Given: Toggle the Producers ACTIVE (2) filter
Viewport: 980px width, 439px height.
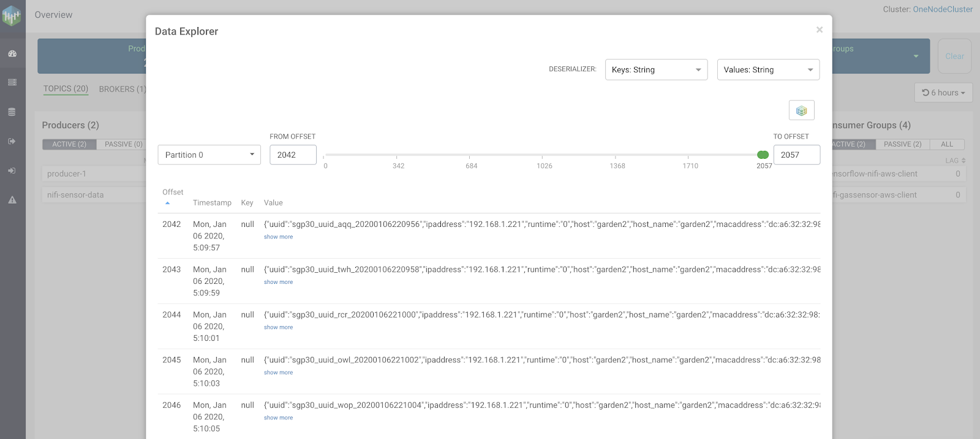Looking at the screenshot, I should (69, 144).
